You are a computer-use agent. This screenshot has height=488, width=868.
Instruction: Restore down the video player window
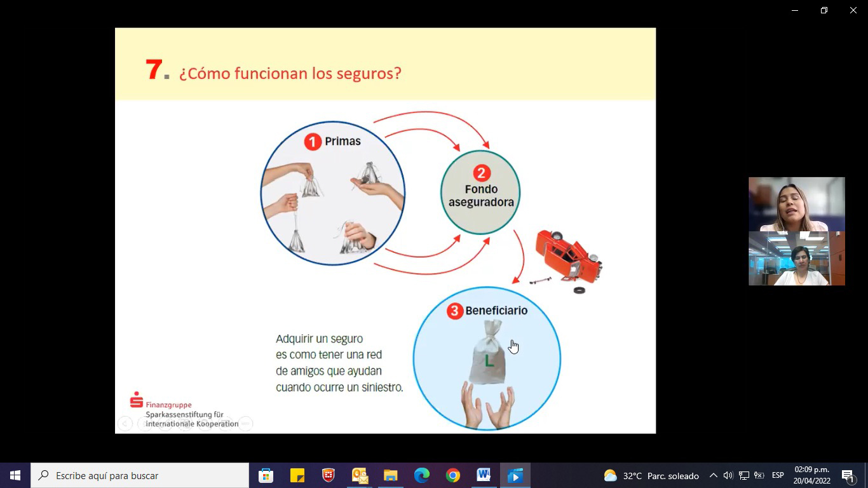tap(824, 10)
